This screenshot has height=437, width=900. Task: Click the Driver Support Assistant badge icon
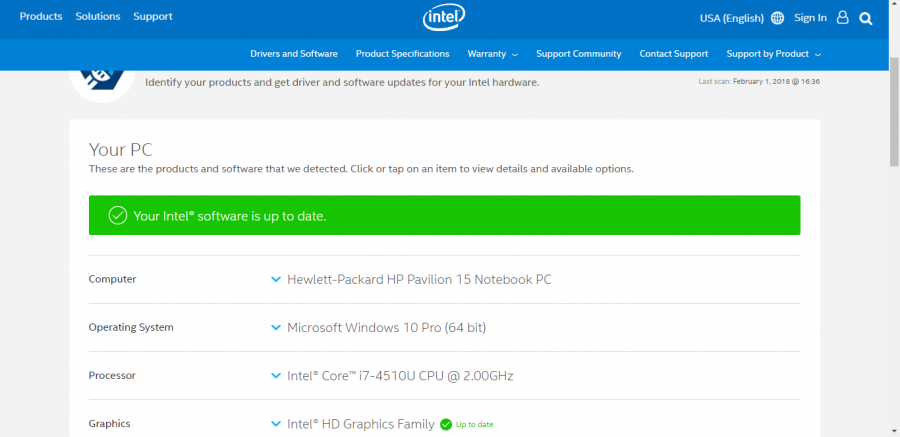pos(102,80)
